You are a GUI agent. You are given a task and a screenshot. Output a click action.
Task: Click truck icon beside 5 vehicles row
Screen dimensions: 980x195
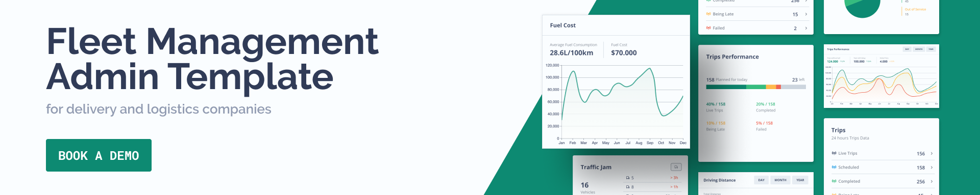(x=628, y=178)
